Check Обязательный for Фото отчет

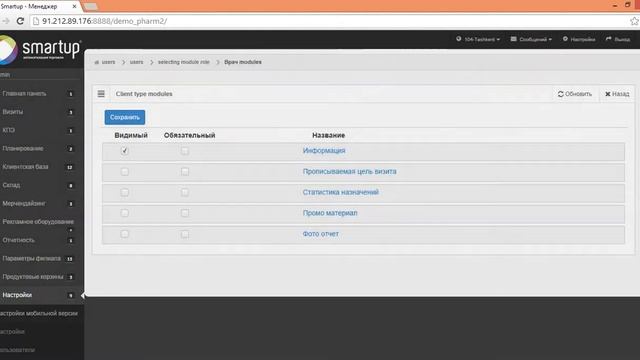[x=185, y=234]
